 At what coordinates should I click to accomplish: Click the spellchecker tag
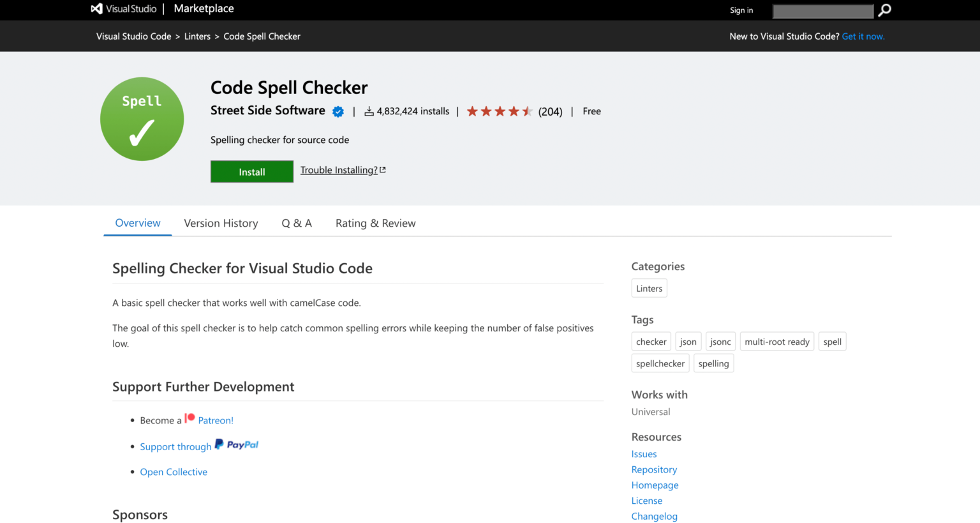660,363
